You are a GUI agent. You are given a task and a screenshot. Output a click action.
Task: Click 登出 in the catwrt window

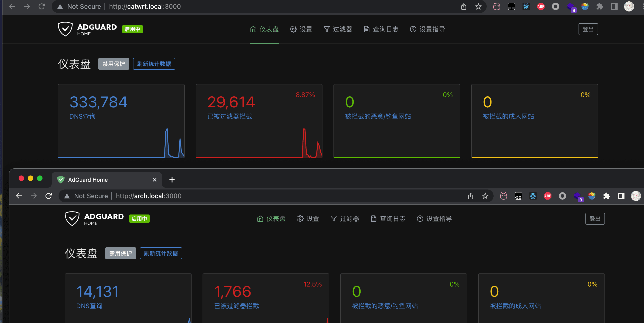click(588, 29)
